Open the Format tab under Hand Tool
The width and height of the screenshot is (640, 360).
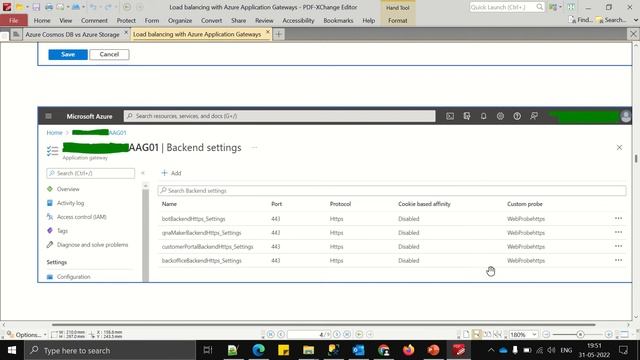(398, 20)
